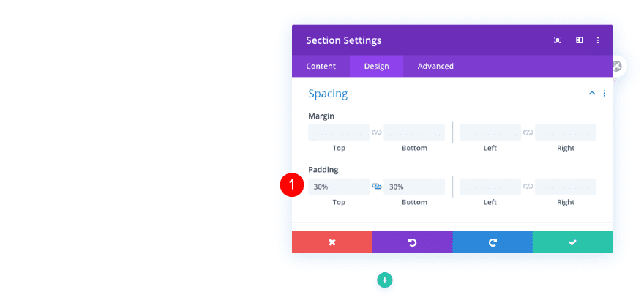Image resolution: width=644 pixels, height=303 pixels.
Task: Select the Design tab
Action: point(376,66)
